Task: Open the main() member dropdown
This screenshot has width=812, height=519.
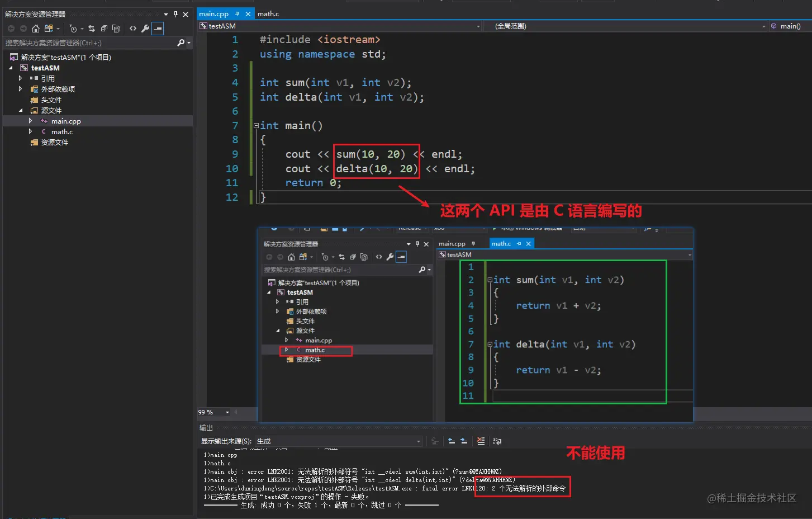Action: pos(790,26)
